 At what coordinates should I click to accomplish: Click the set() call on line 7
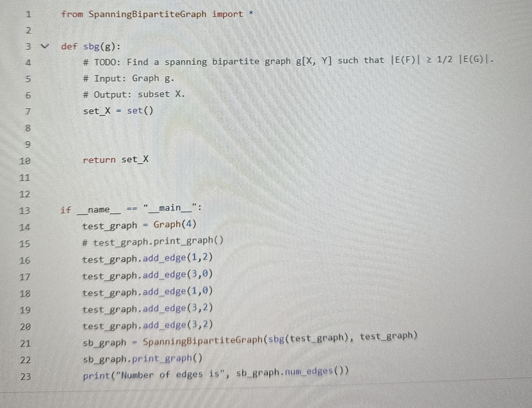(140, 111)
